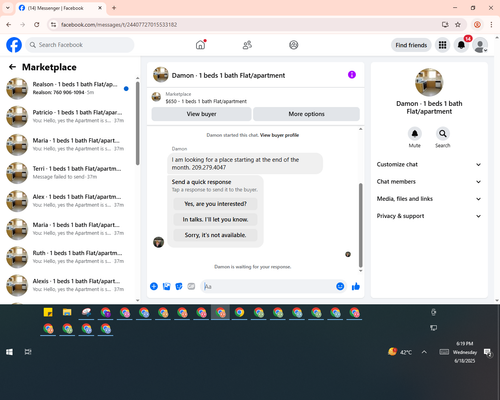Viewport: 500px width, 400px height.
Task: Open the notifications bell with 14 badge
Action: pyautogui.click(x=461, y=45)
